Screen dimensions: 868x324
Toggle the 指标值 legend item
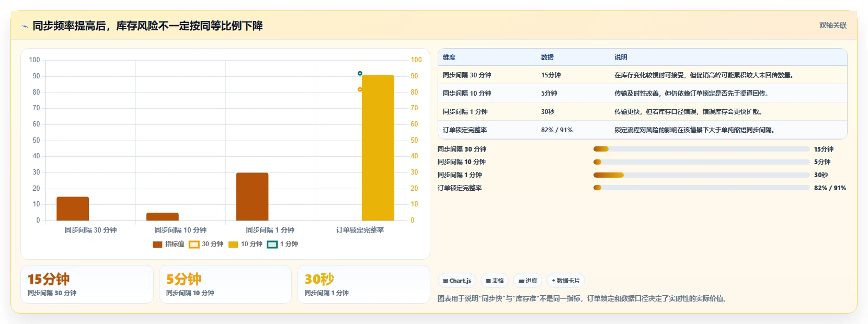point(168,244)
